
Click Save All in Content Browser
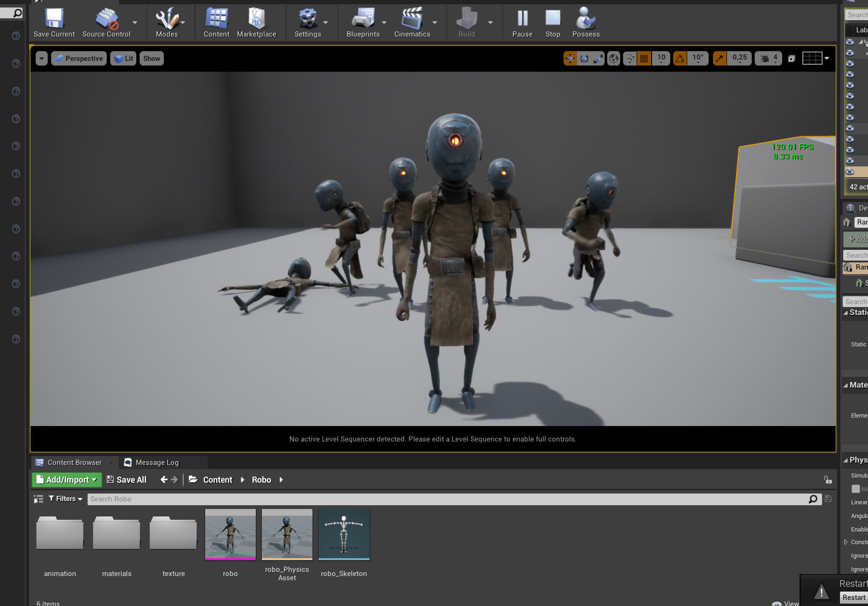(x=126, y=479)
